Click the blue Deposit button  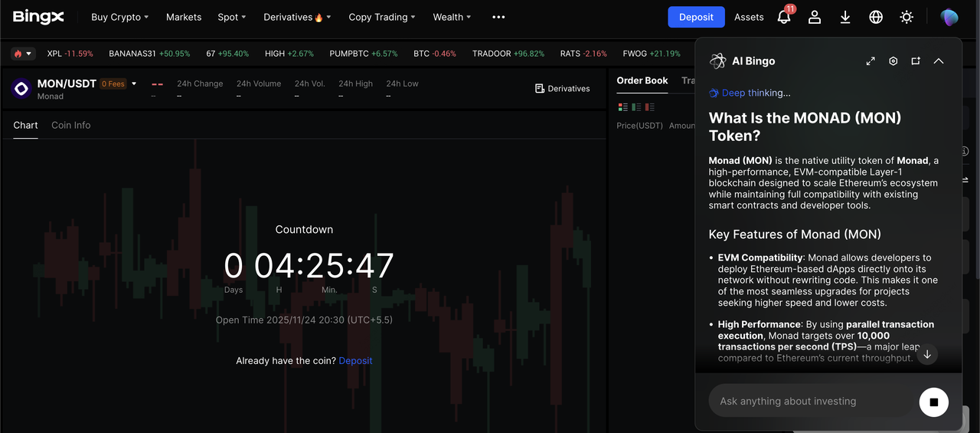click(696, 17)
